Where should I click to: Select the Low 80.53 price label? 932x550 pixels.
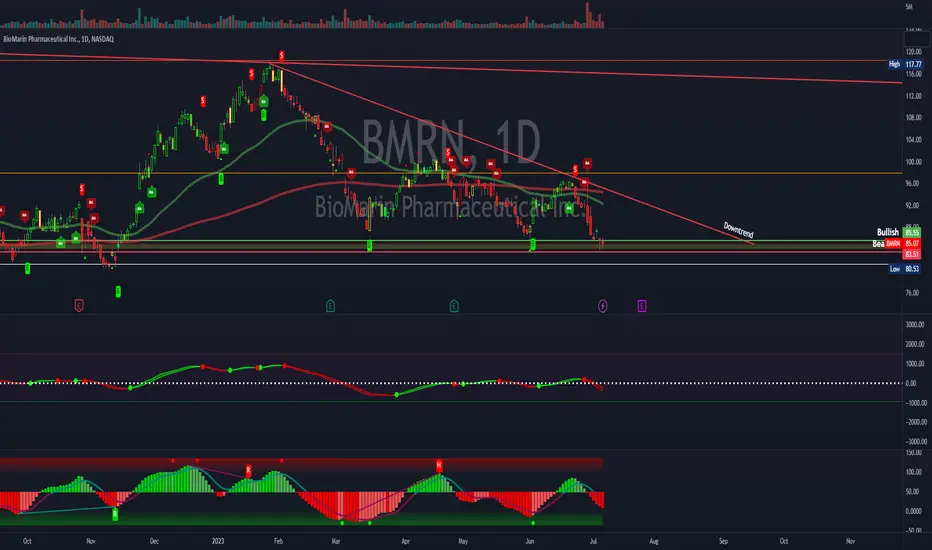[x=905, y=269]
